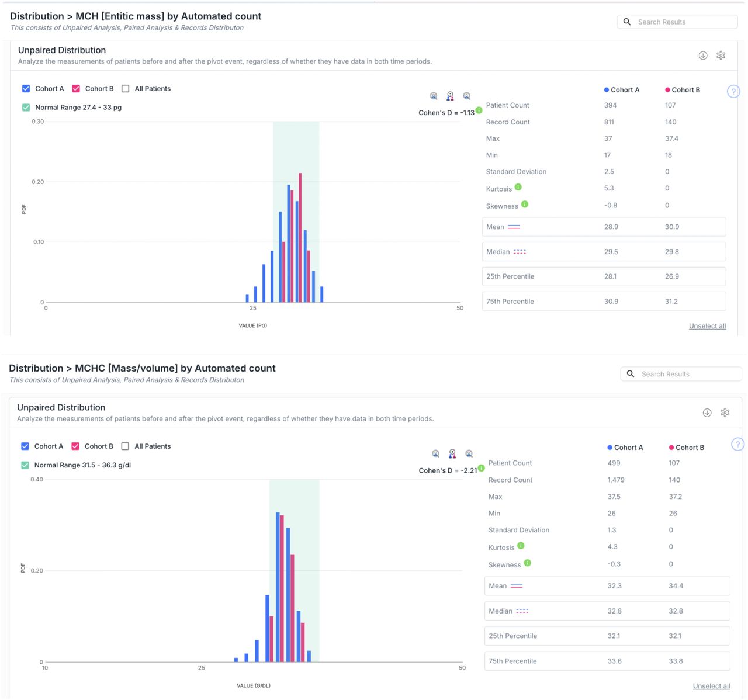Click the pink Cohort B dot in the MCHC legend

(x=671, y=448)
